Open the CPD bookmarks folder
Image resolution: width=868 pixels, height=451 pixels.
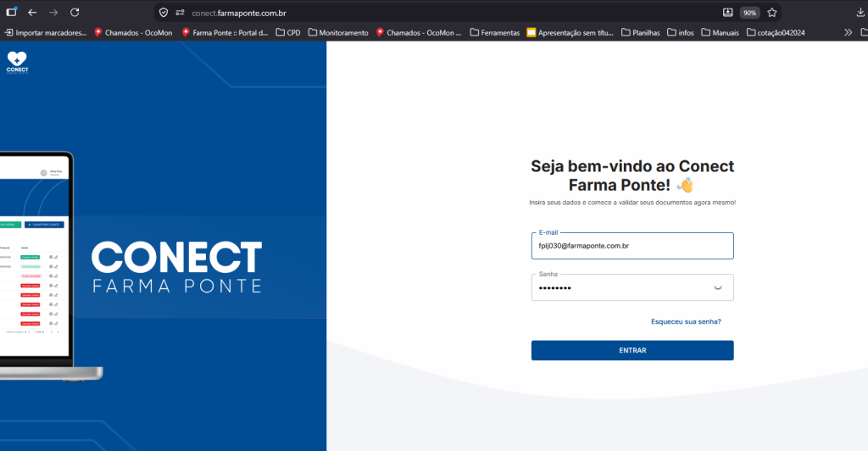click(288, 33)
